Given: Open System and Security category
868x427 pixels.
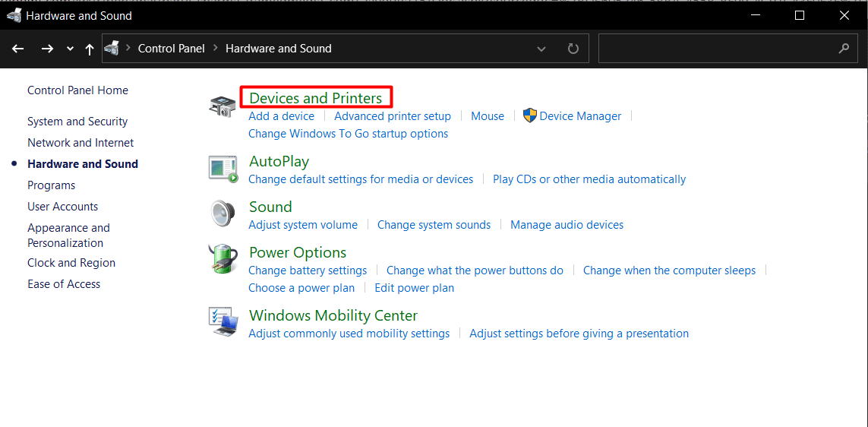Looking at the screenshot, I should tap(77, 122).
